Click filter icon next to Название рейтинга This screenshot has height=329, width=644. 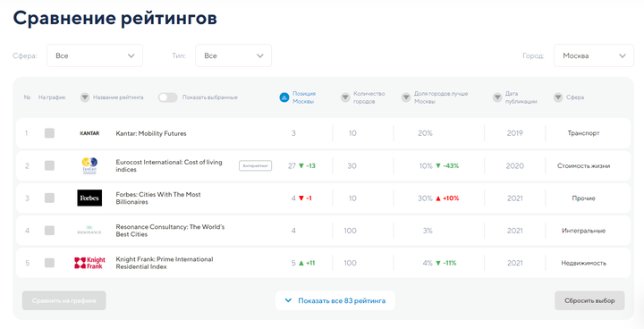tap(85, 97)
